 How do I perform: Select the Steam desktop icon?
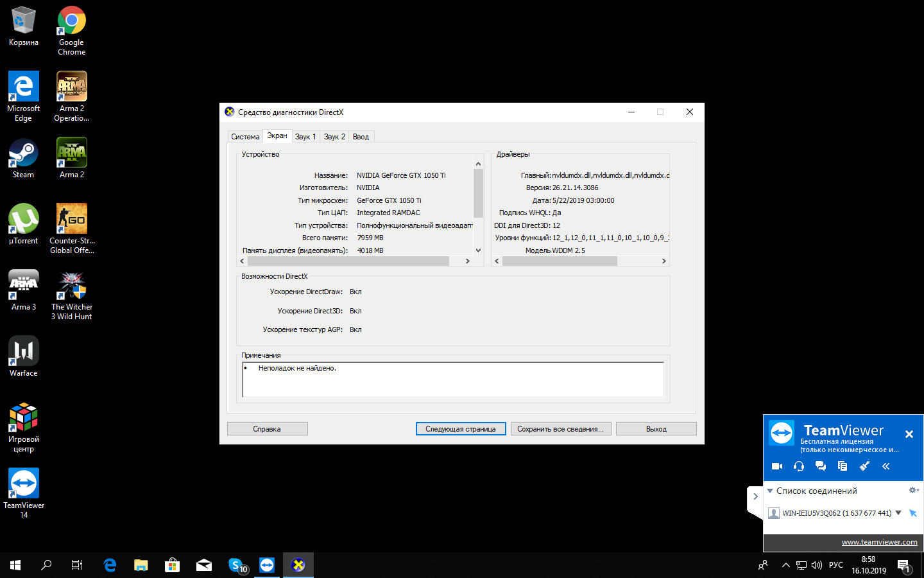pos(24,159)
